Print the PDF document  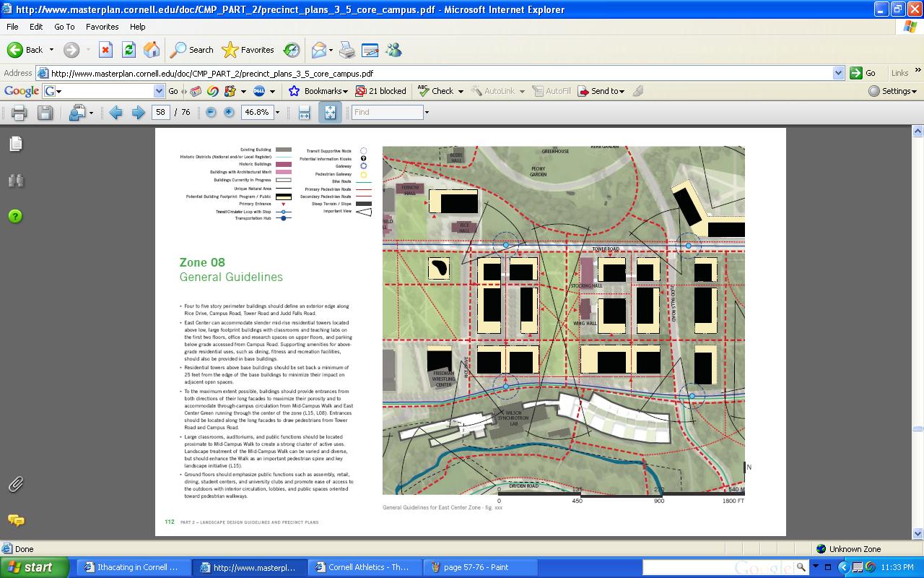click(x=19, y=113)
